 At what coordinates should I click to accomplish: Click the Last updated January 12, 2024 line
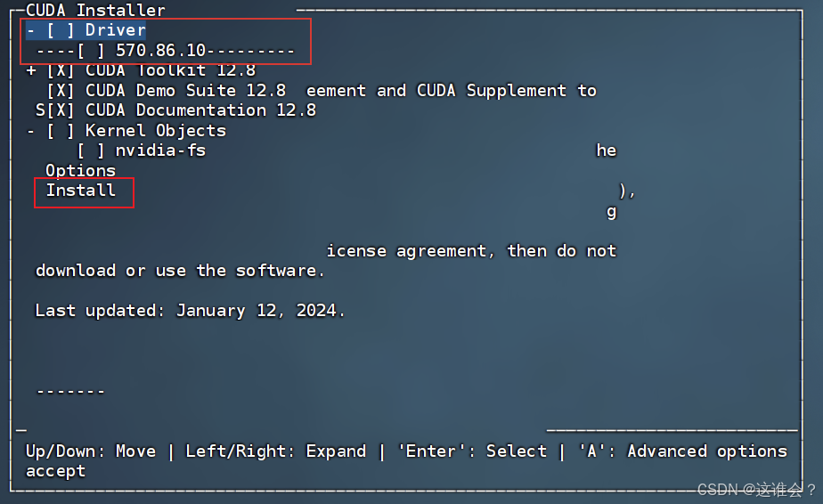click(x=190, y=311)
